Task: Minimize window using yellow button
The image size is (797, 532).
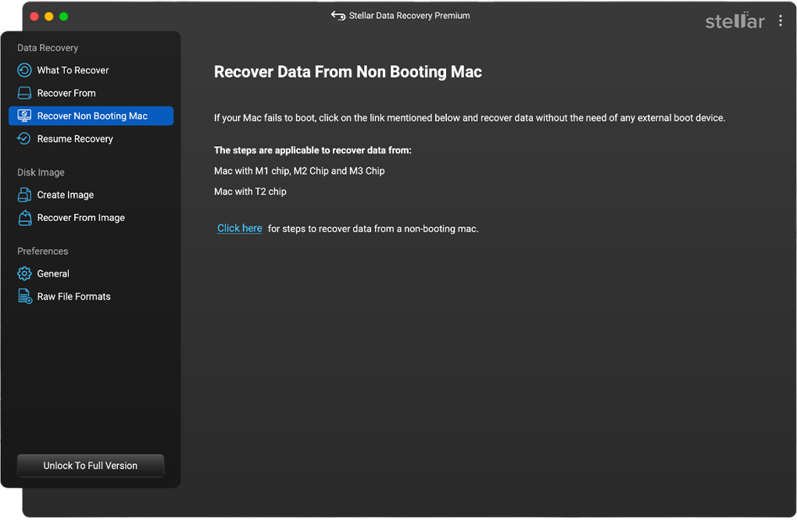Action: (x=48, y=16)
